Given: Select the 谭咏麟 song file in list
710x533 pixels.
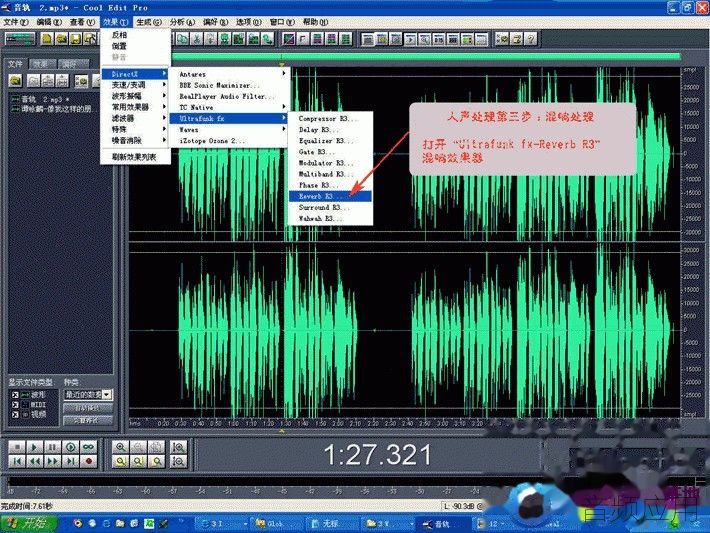Looking at the screenshot, I should 52,109.
